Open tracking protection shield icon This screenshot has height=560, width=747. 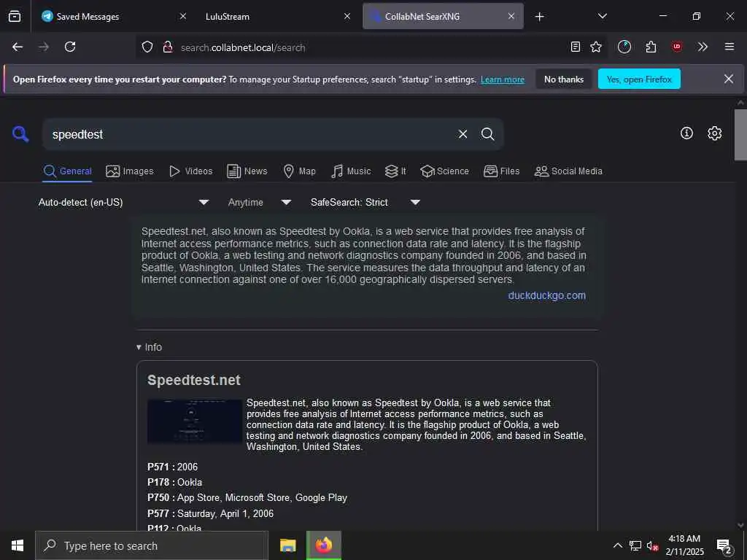(147, 47)
